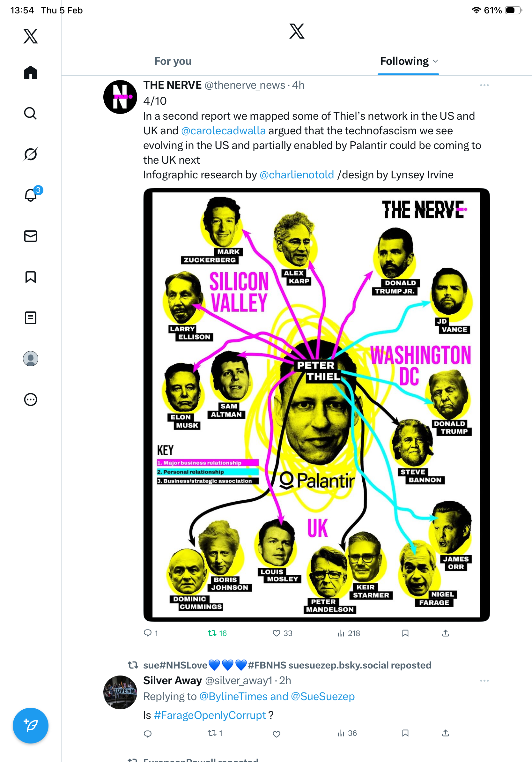This screenshot has height=762, width=532.
Task: Like THE NERVE post with 33 likes
Action: (282, 633)
